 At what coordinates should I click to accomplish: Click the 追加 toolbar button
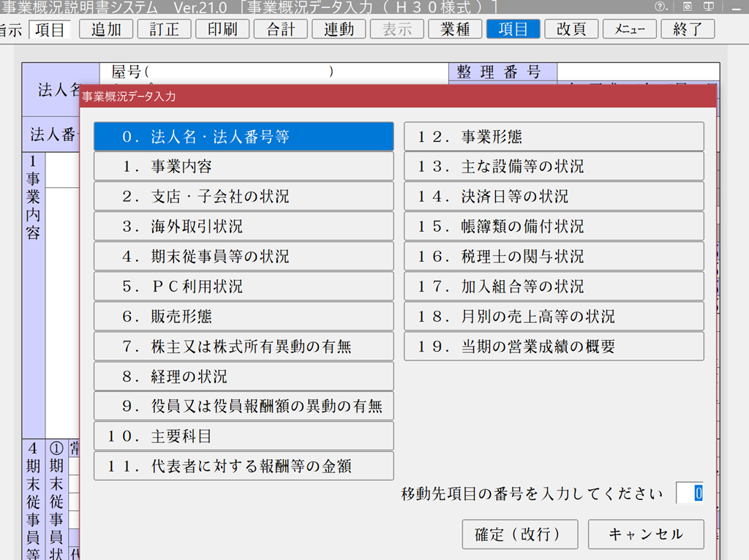[x=105, y=29]
